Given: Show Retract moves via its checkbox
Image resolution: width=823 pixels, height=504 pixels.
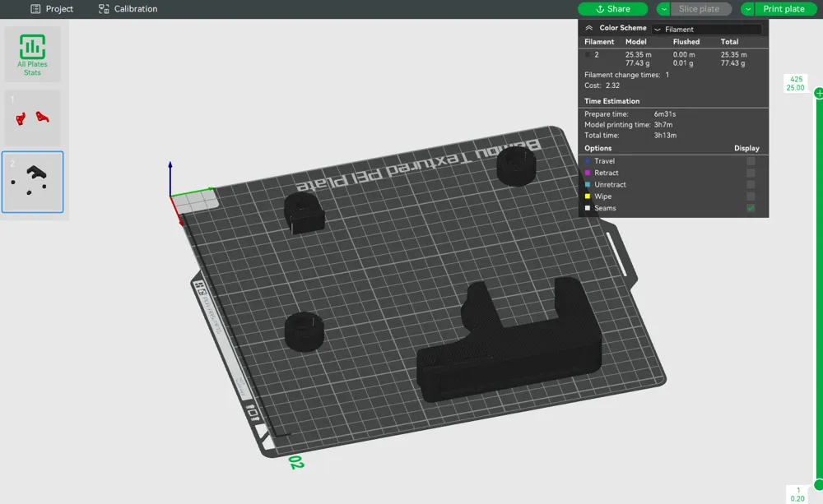Looking at the screenshot, I should click(x=751, y=173).
